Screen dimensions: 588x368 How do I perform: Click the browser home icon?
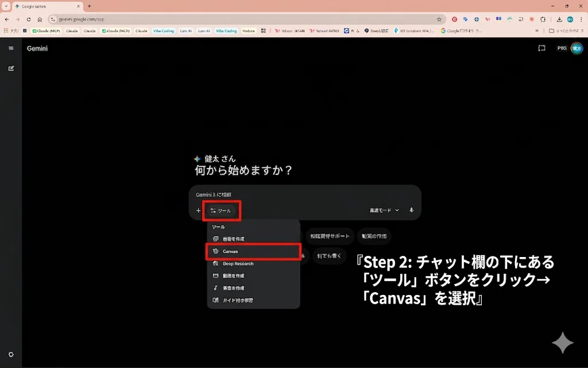[x=40, y=19]
